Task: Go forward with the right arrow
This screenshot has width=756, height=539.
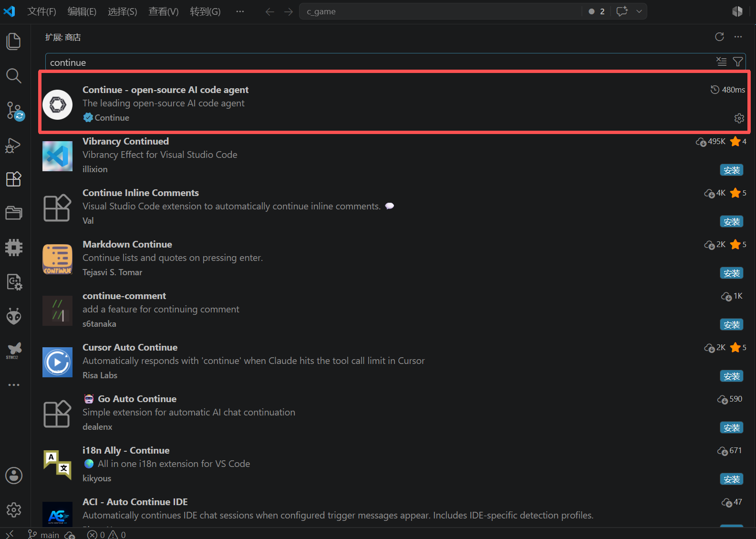Action: pos(289,11)
